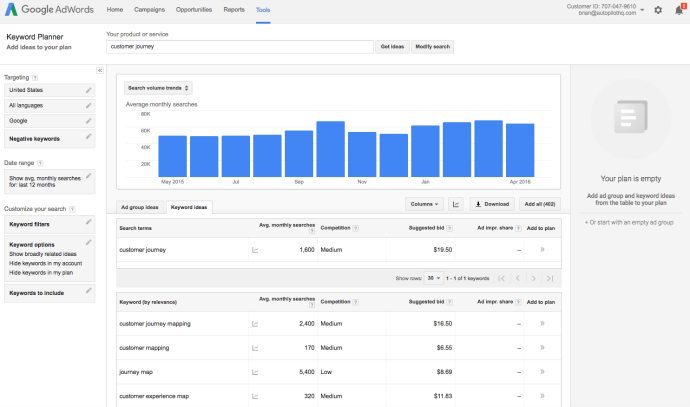Click the Get ideas button
The width and height of the screenshot is (690, 407).
pyautogui.click(x=392, y=47)
